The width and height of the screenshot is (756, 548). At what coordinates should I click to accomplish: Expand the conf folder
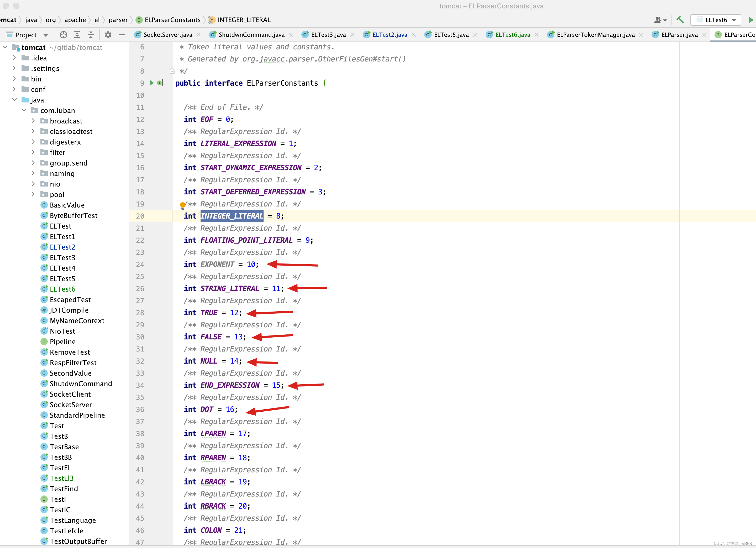coord(14,89)
